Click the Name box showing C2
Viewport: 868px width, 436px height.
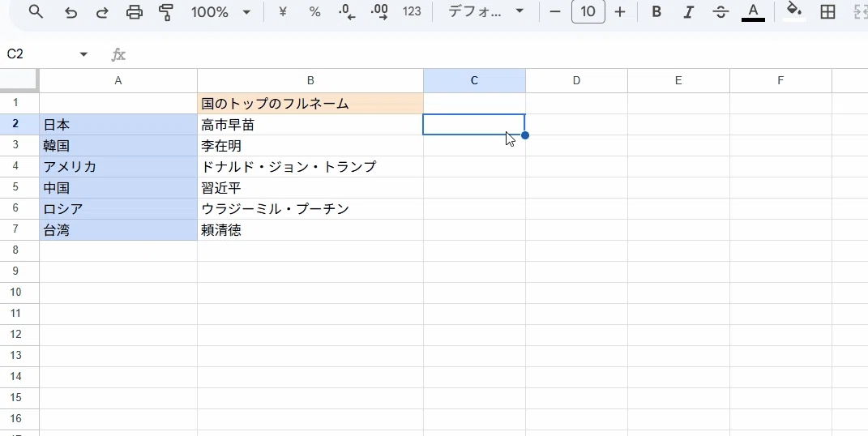[39, 54]
